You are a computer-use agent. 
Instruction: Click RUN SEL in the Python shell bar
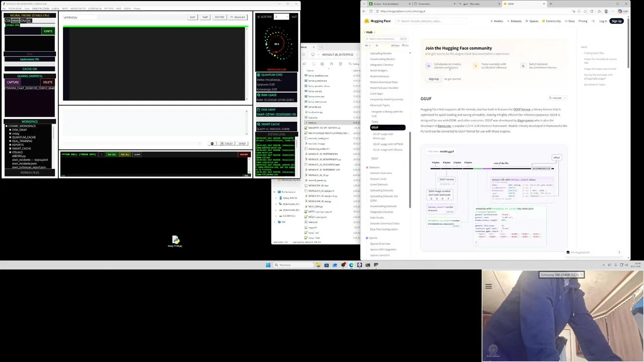coord(112,154)
